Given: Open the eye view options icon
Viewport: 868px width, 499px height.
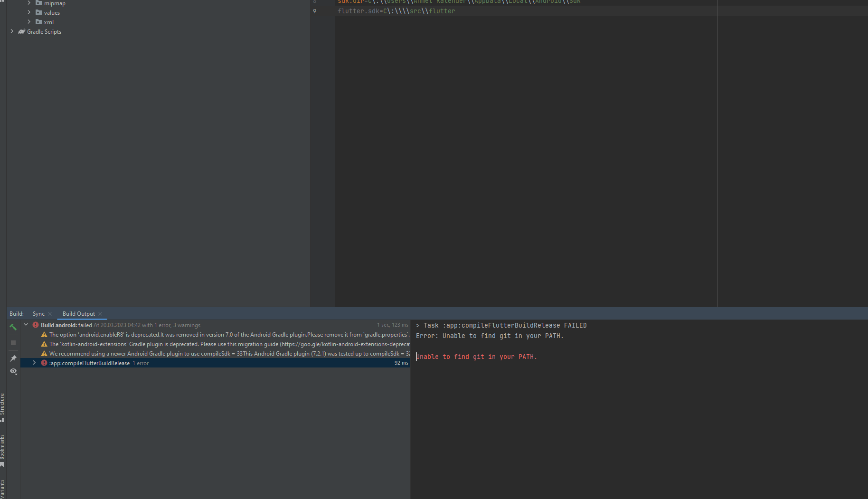Looking at the screenshot, I should (x=13, y=371).
